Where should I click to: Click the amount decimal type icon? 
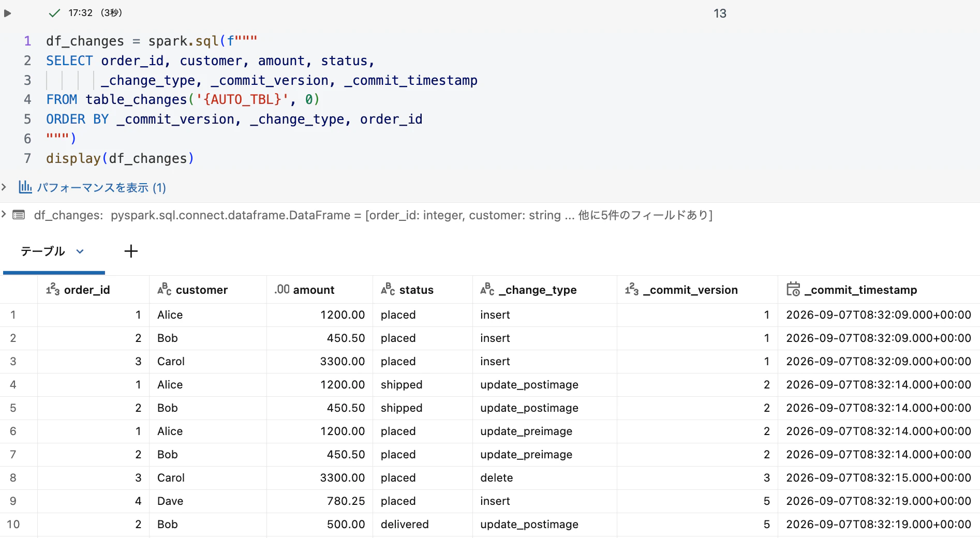(x=282, y=290)
